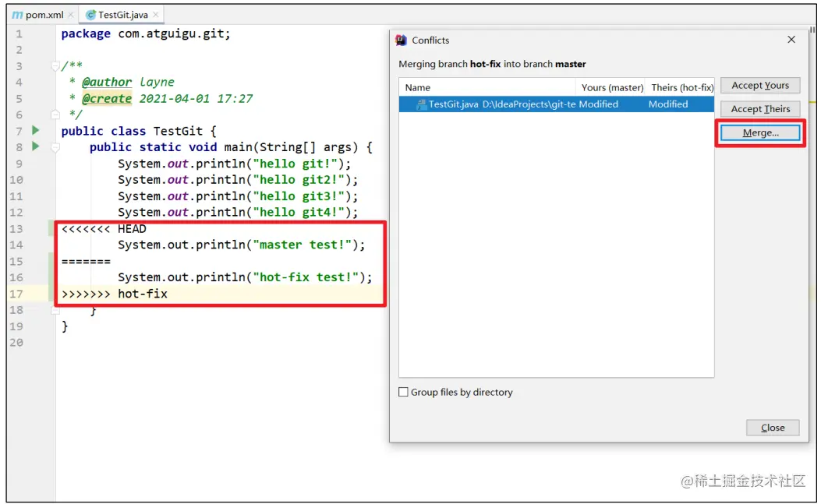Click the ======= separator line
821x504 pixels.
(86, 261)
